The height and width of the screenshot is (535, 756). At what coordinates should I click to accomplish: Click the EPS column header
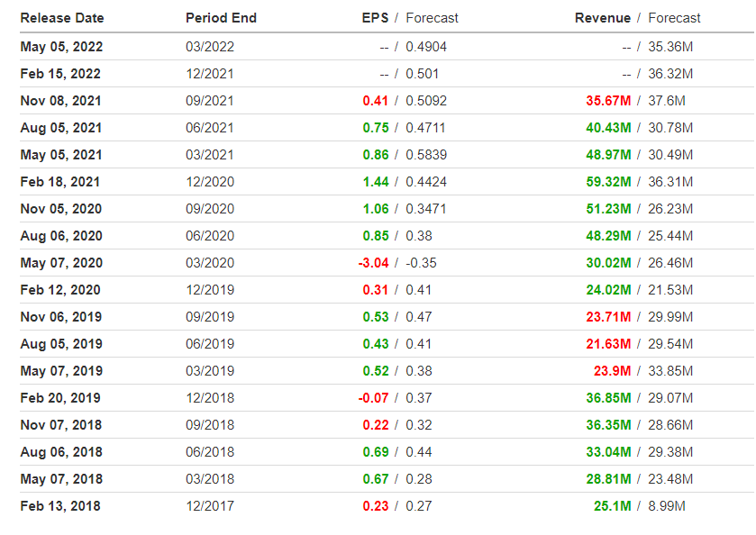pyautogui.click(x=375, y=18)
